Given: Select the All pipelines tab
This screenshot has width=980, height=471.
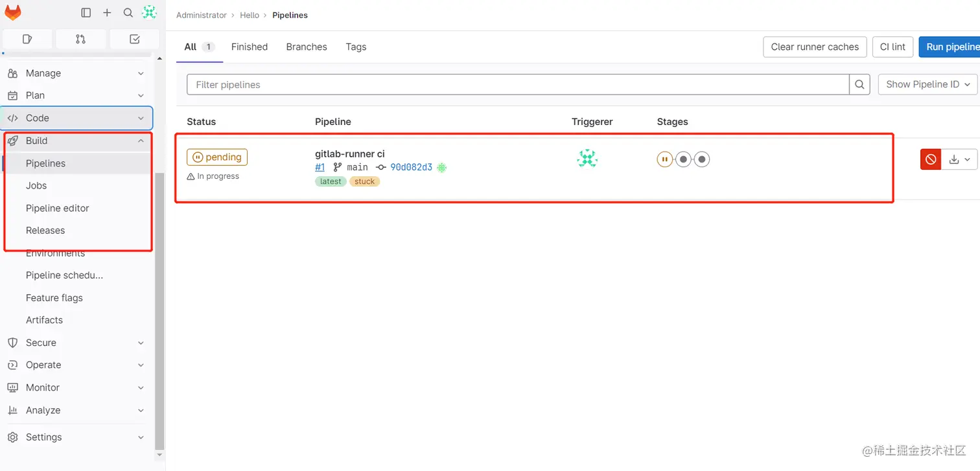Looking at the screenshot, I should pyautogui.click(x=199, y=47).
